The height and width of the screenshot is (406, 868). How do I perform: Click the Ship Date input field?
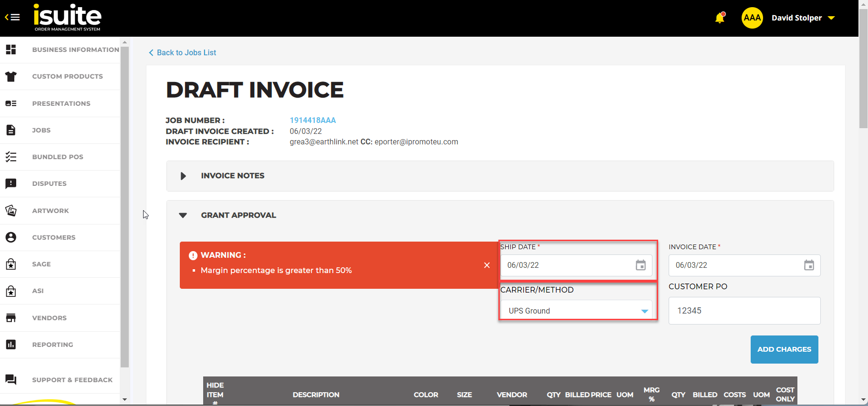pyautogui.click(x=576, y=265)
